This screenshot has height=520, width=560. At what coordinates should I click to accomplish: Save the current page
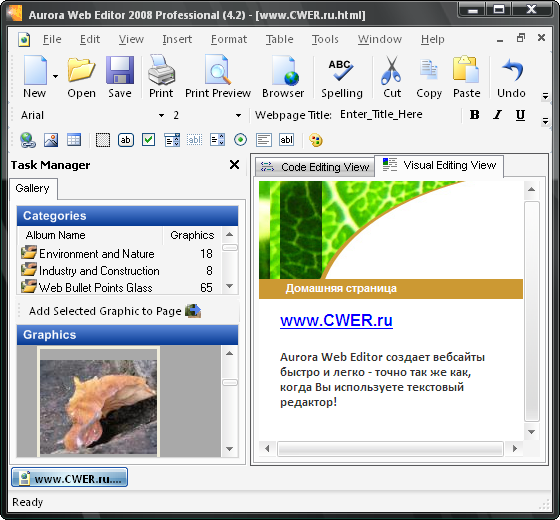tap(120, 76)
